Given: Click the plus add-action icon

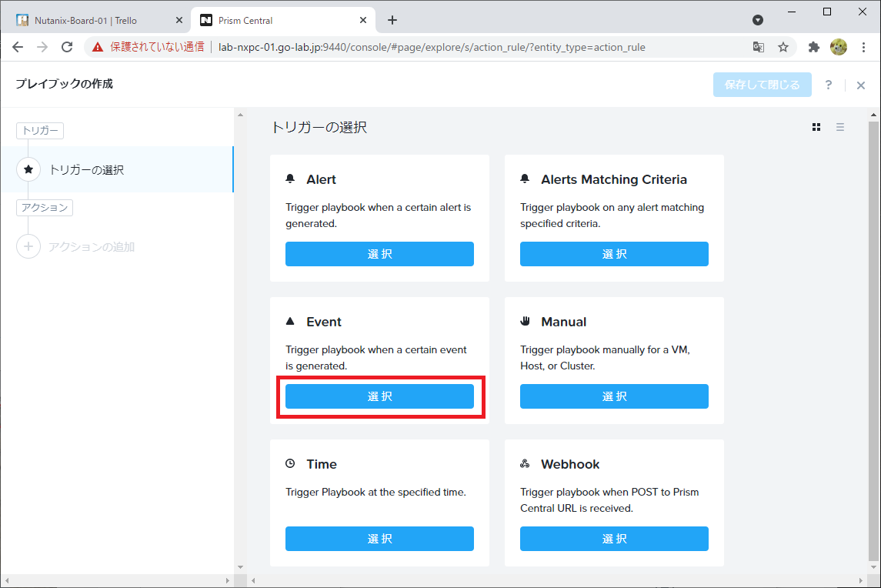Looking at the screenshot, I should (28, 246).
